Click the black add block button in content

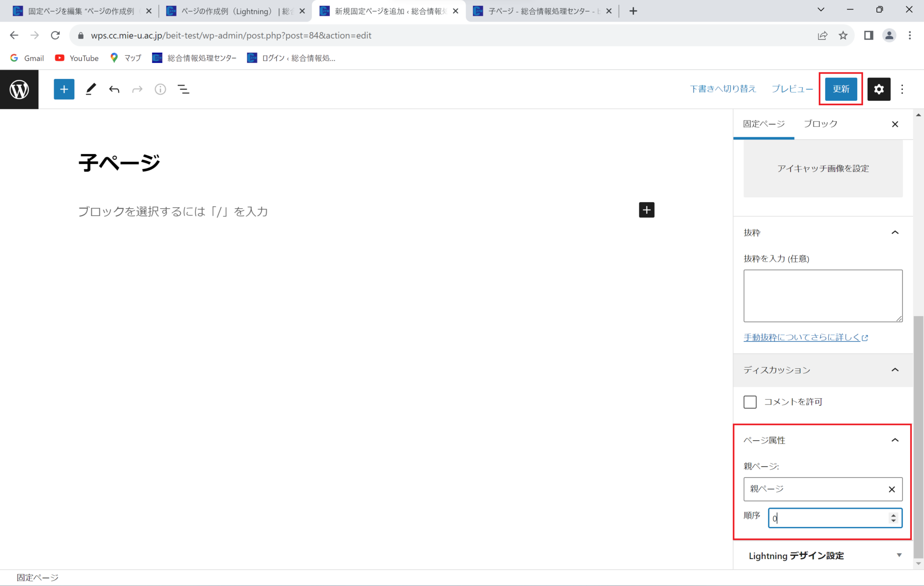pyautogui.click(x=646, y=210)
